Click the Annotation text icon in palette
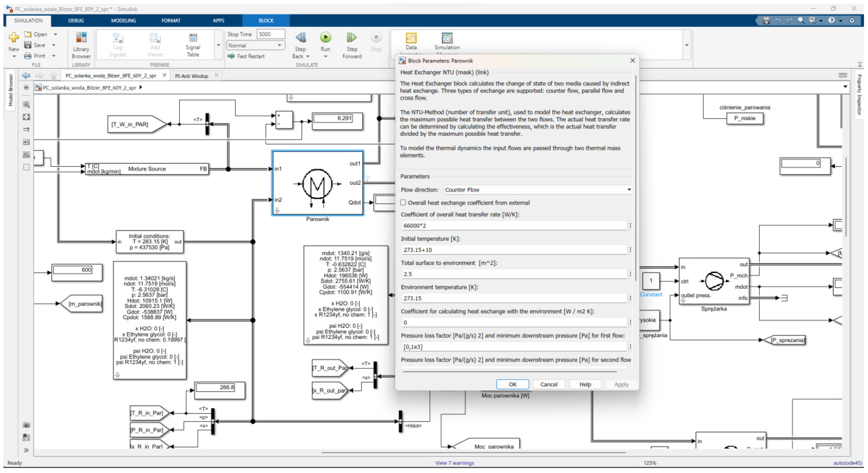Viewport: 868px width, 473px height. [26, 142]
